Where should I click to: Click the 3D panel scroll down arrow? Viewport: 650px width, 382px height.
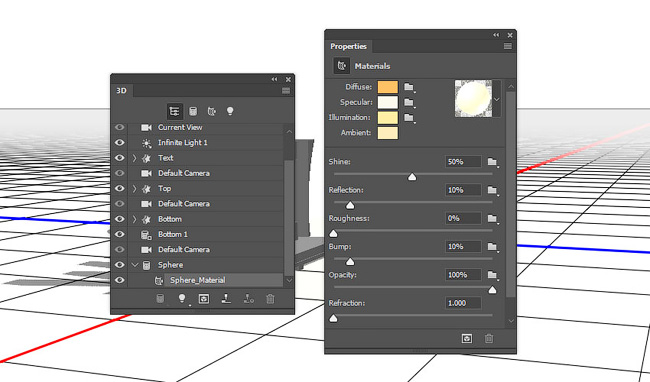(289, 280)
